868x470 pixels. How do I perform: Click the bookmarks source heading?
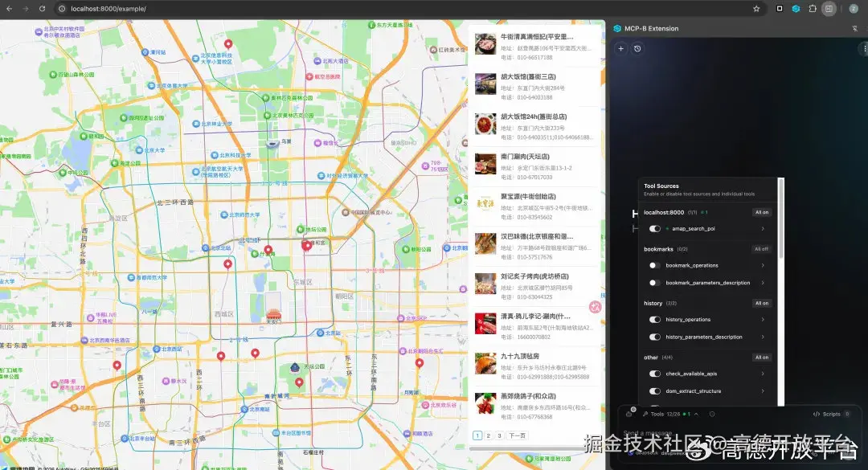pos(658,249)
